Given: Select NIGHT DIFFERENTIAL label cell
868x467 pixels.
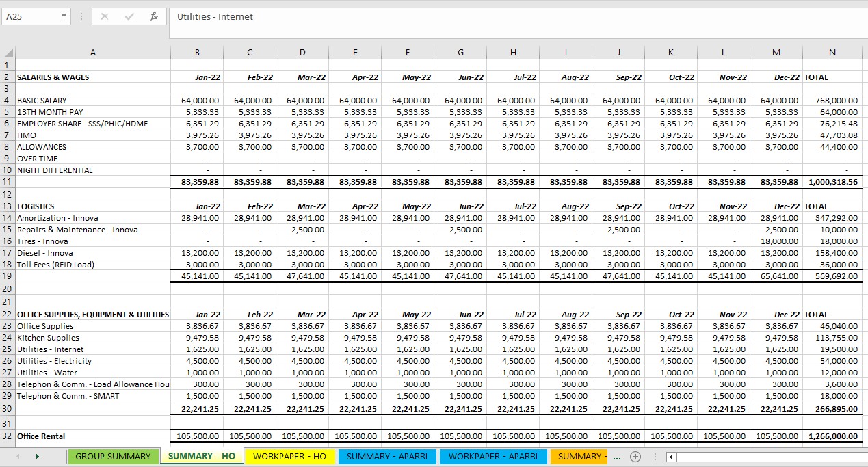Looking at the screenshot, I should click(93, 170).
